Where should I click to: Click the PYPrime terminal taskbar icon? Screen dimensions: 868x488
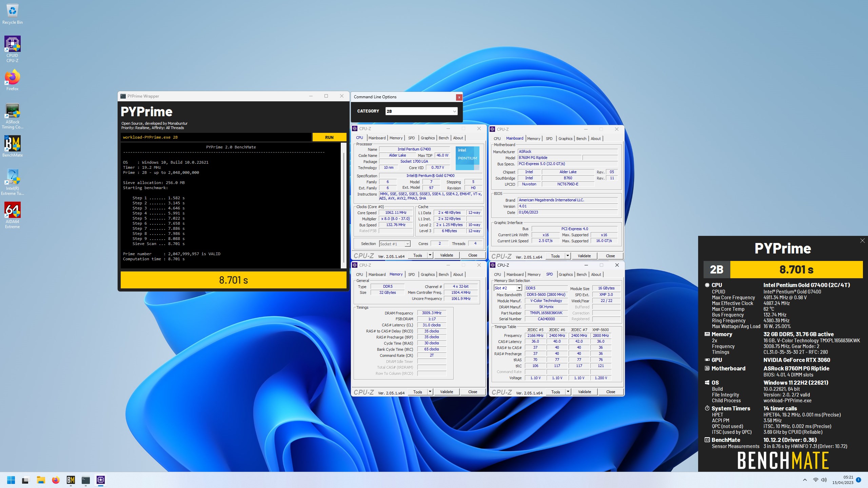pos(85,480)
